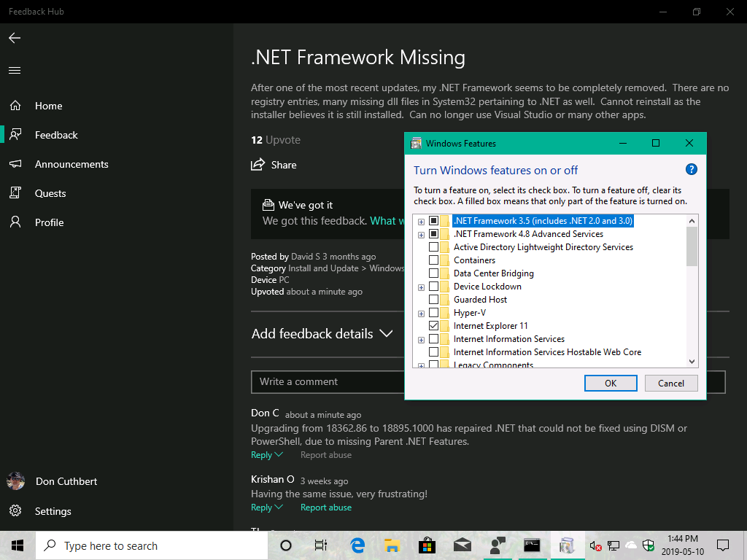Open the Quests sidebar item
Screen dimensions: 747x560
coord(50,193)
